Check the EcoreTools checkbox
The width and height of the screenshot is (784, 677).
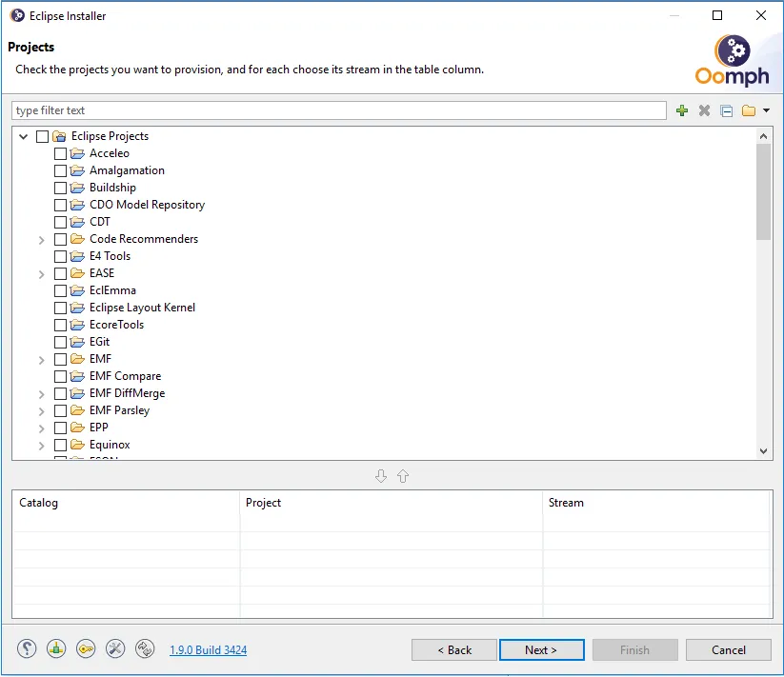[x=61, y=326]
